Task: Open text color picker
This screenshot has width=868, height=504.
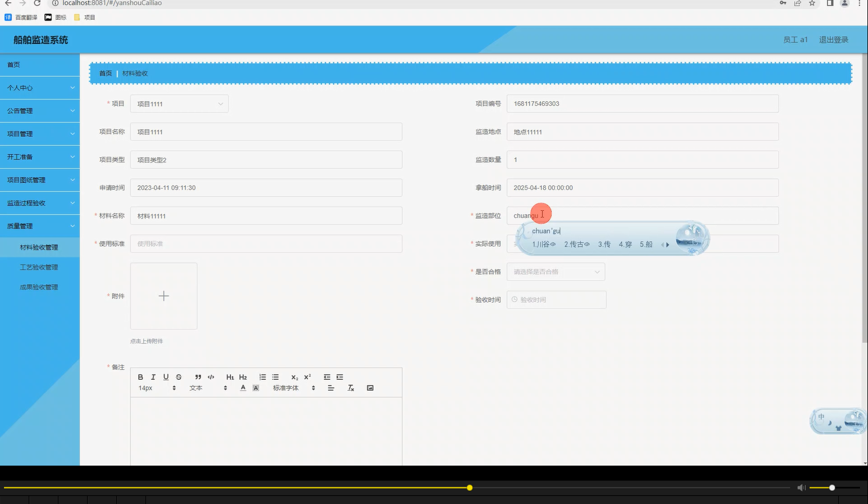Action: (x=243, y=388)
